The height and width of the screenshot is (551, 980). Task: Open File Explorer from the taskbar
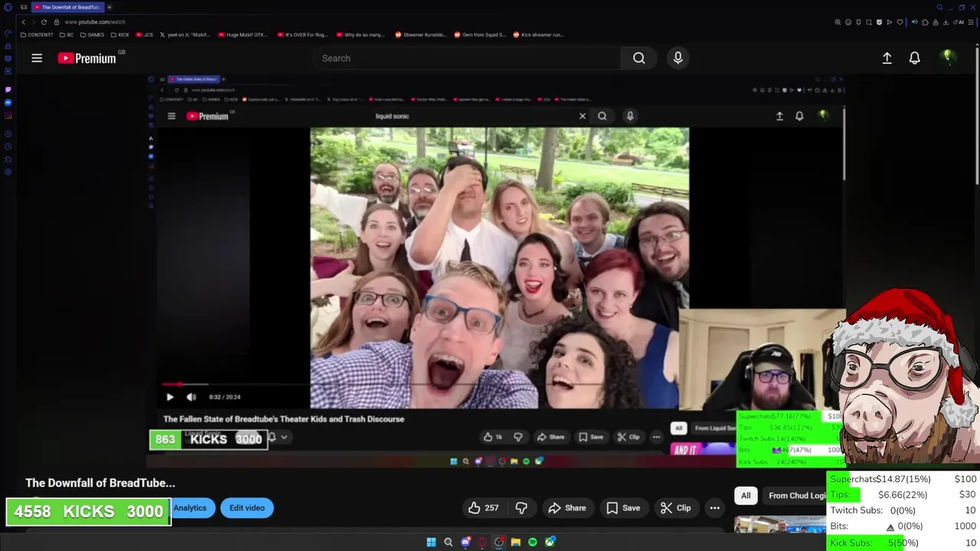516,542
